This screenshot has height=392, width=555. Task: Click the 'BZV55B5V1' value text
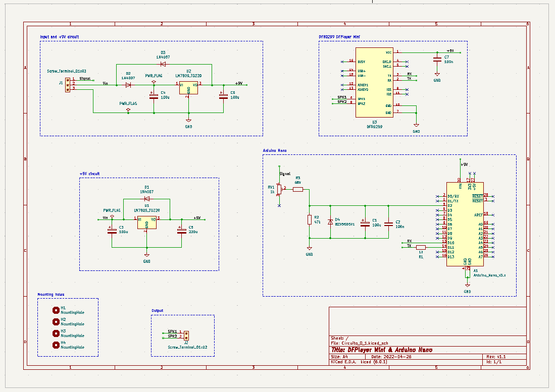click(345, 225)
